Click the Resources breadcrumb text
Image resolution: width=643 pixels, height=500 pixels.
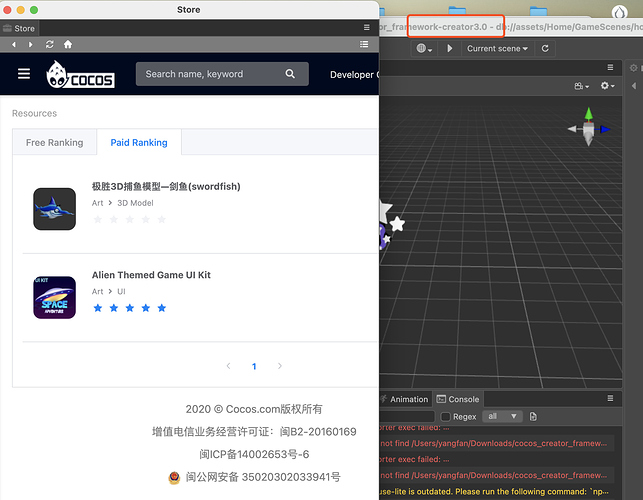(34, 113)
